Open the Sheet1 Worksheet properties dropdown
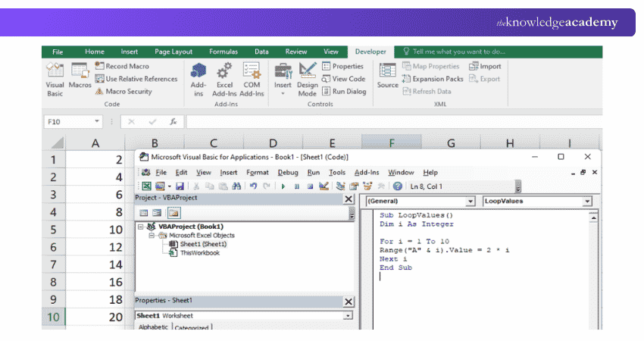This screenshot has width=644, height=341. pos(348,315)
